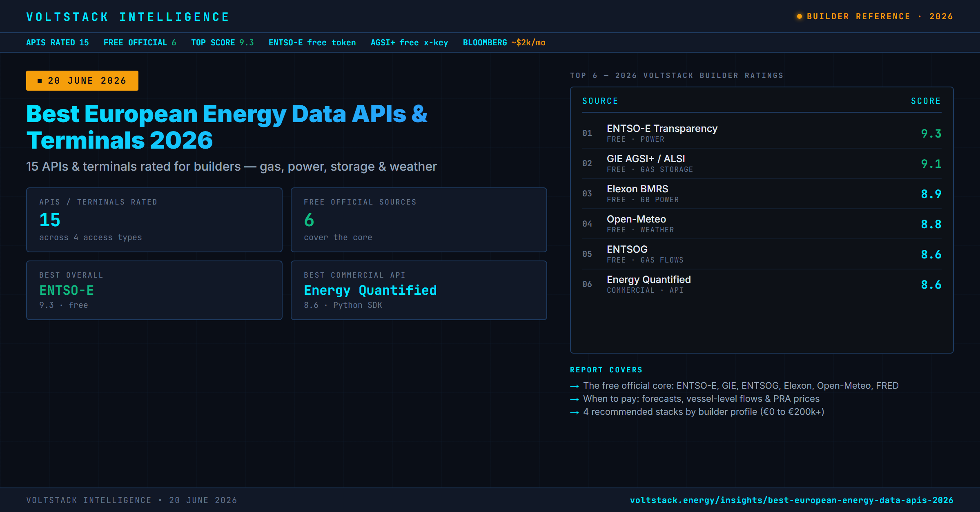The width and height of the screenshot is (980, 512).
Task: Click the free official core bullet text
Action: [x=741, y=385]
